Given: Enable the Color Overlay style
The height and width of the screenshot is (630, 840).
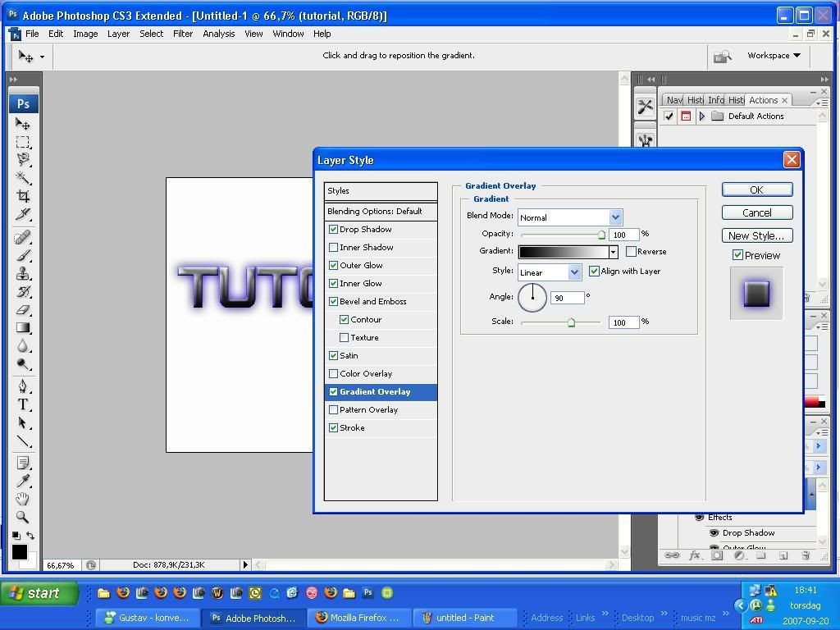Looking at the screenshot, I should pyautogui.click(x=333, y=374).
